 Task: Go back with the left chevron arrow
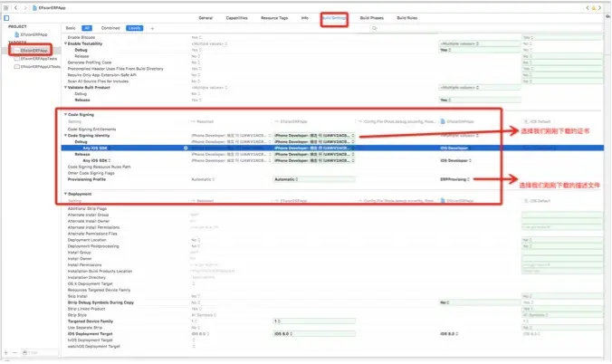[x=15, y=8]
